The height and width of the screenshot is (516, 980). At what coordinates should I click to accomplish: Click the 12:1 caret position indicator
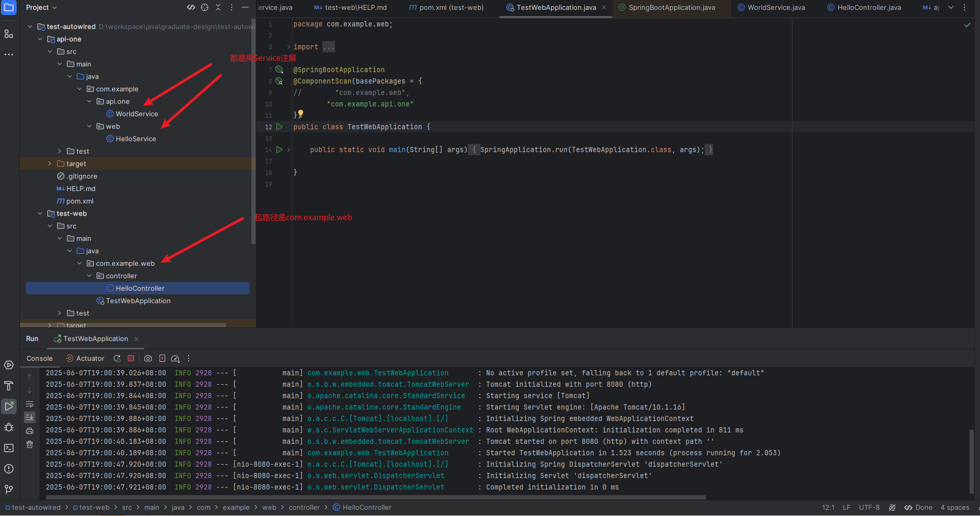click(x=828, y=508)
